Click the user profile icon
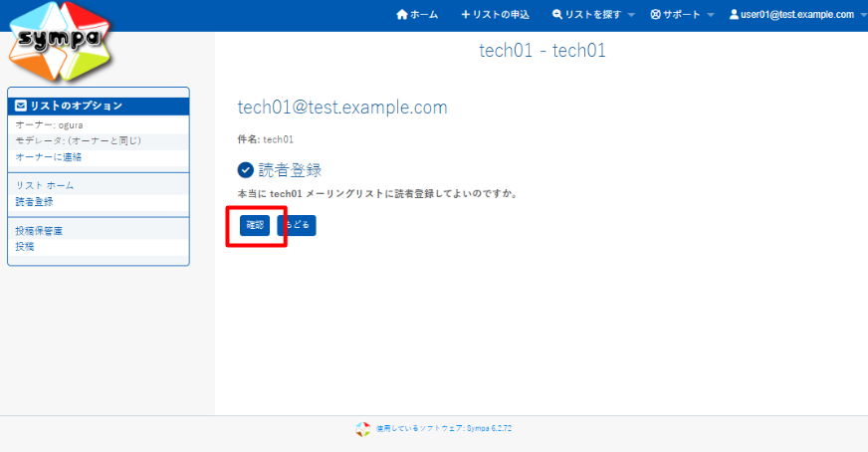Screen dimensions: 868x452 734,14
